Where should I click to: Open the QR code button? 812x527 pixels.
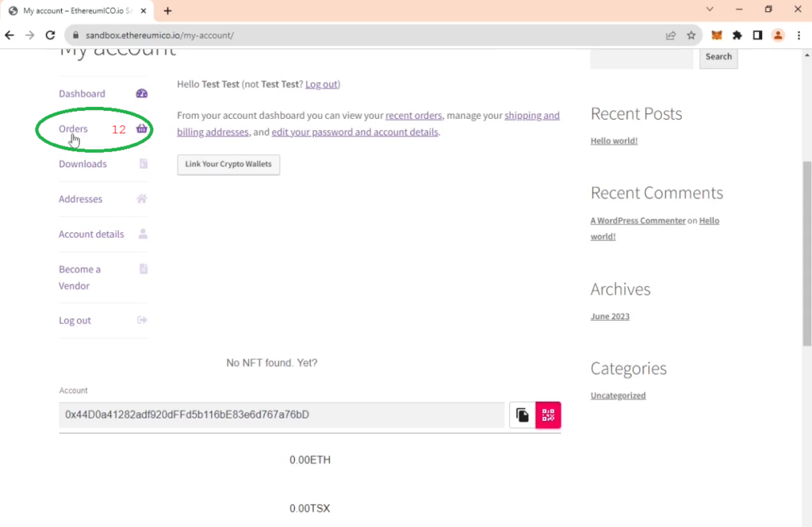click(x=548, y=414)
